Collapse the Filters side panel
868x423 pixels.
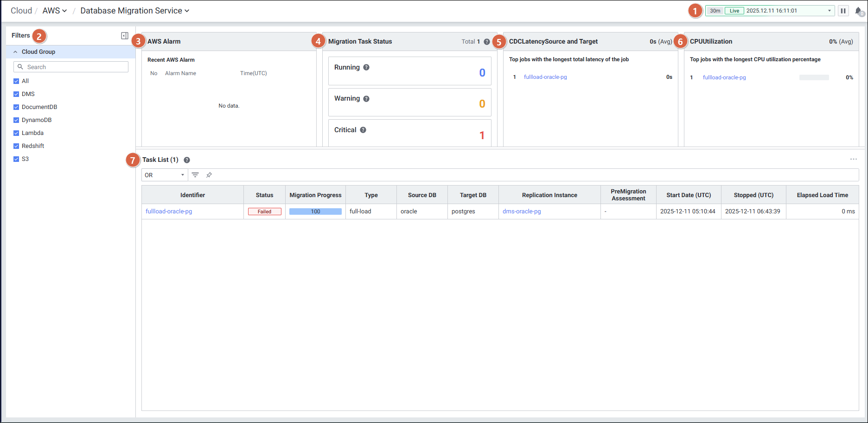[125, 36]
